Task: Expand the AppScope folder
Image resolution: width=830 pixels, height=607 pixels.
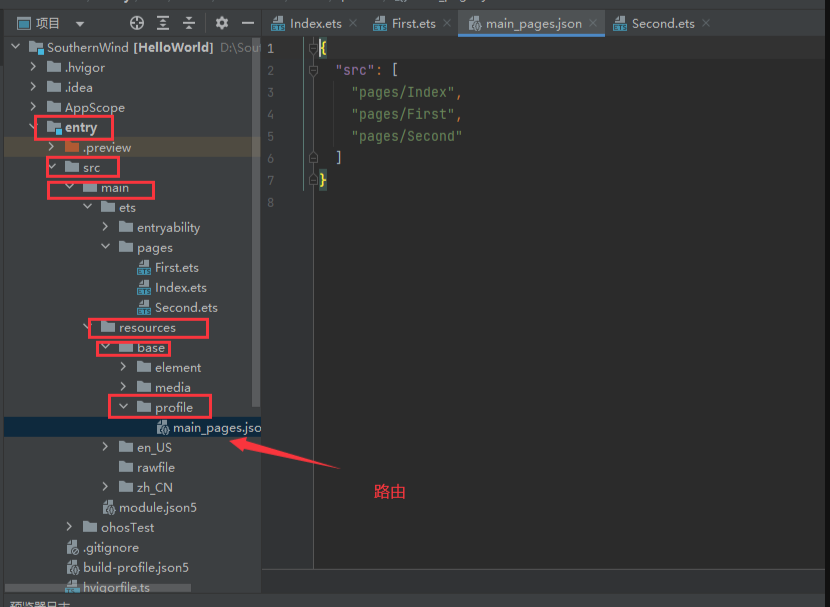Action: [x=33, y=106]
